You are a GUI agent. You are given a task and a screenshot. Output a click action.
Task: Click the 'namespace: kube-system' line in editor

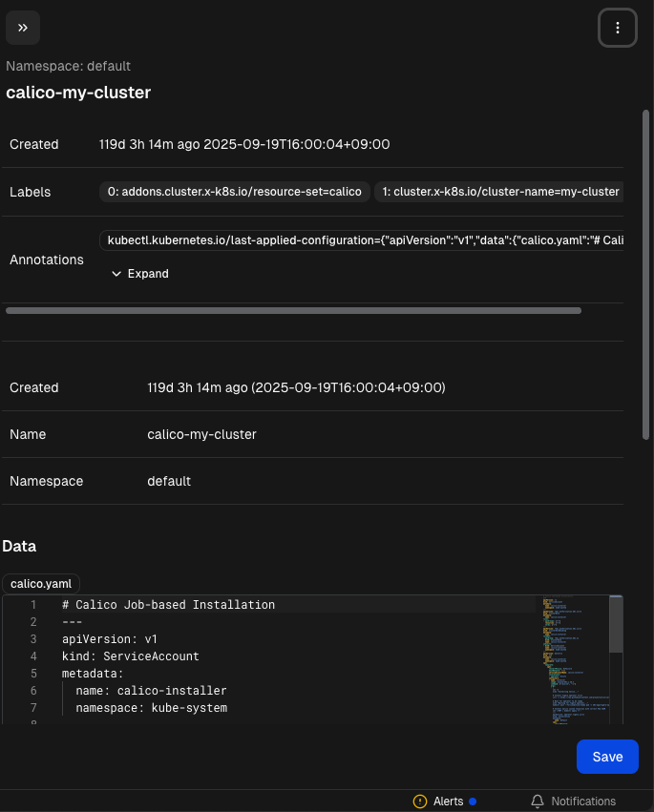tap(151, 707)
